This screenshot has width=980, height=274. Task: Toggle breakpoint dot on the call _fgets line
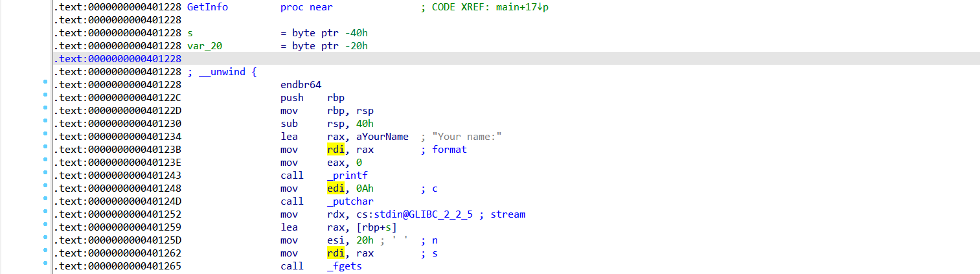45,264
